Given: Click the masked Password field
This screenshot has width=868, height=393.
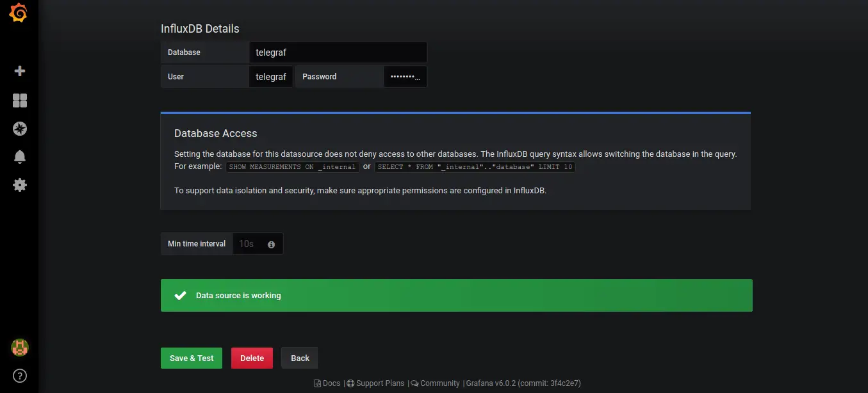Looking at the screenshot, I should tap(405, 76).
